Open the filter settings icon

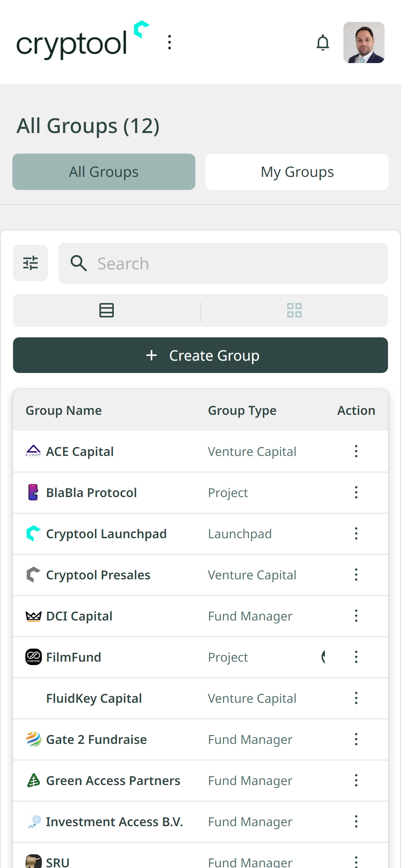[x=31, y=263]
